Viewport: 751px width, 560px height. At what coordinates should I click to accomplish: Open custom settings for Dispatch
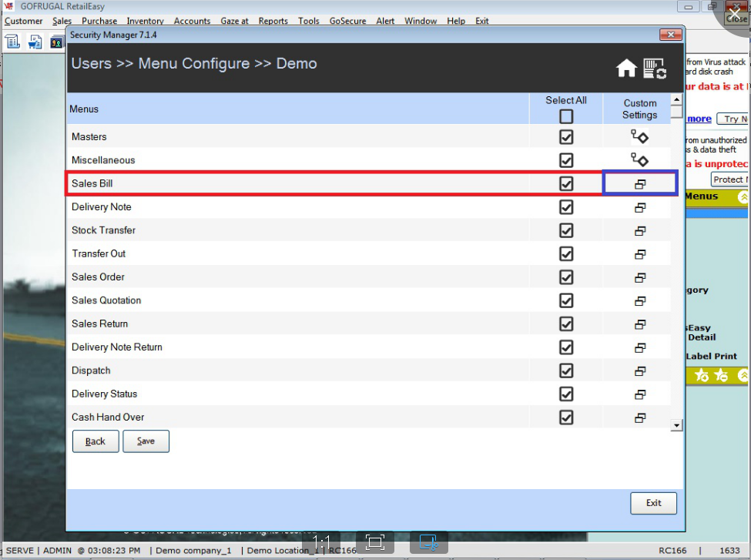click(x=640, y=371)
